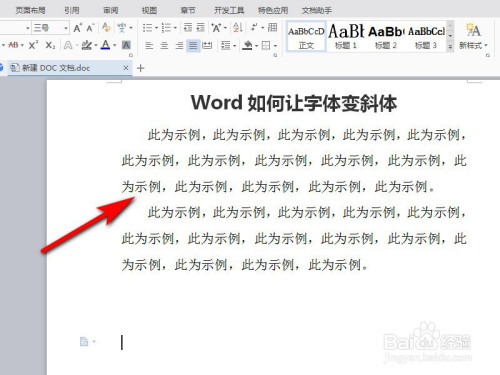Increase paragraph indent
The width and height of the screenshot is (500, 375).
[x=200, y=28]
